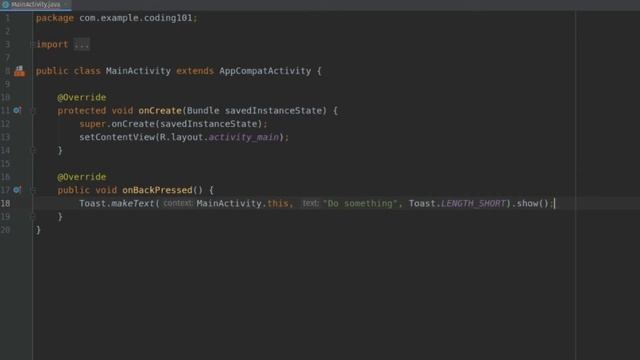Viewport: 640px width, 360px height.
Task: Click the show() method call
Action: (532, 203)
